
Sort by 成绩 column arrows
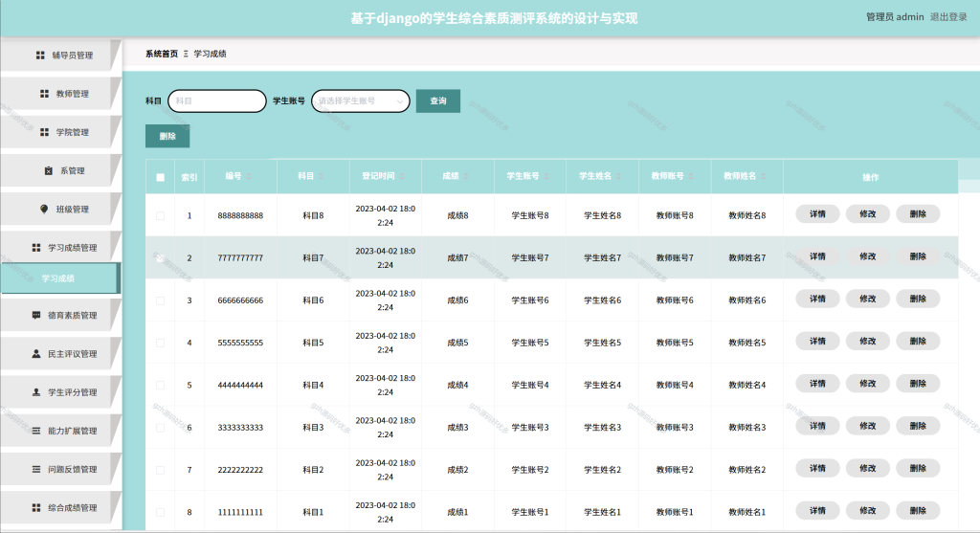click(466, 177)
